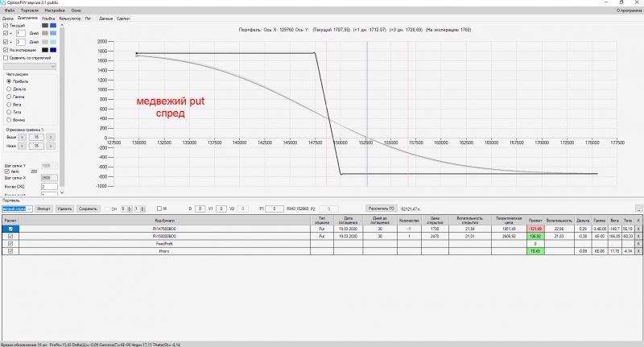Select Дельта radio button

pyautogui.click(x=9, y=89)
